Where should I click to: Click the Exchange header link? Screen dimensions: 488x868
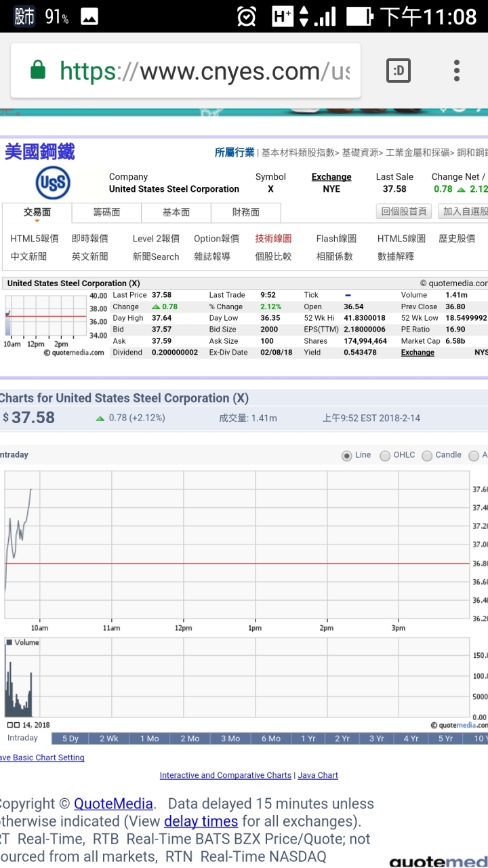point(331,177)
